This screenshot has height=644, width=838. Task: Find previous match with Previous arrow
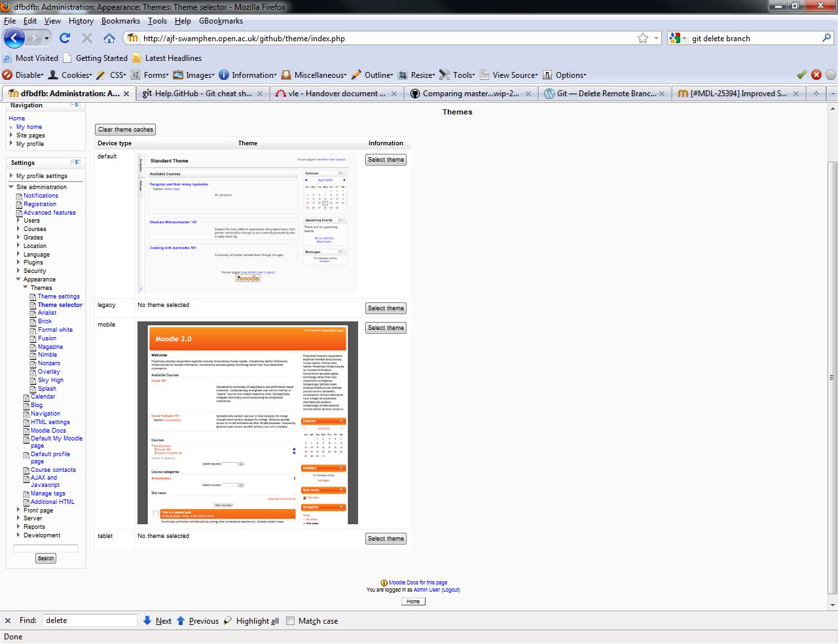tap(198, 621)
